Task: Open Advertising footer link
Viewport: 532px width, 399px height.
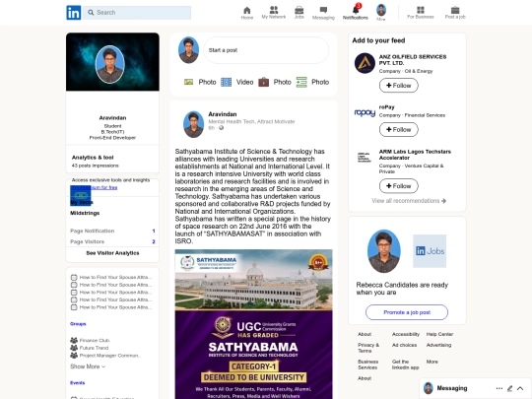Action: pyautogui.click(x=438, y=345)
